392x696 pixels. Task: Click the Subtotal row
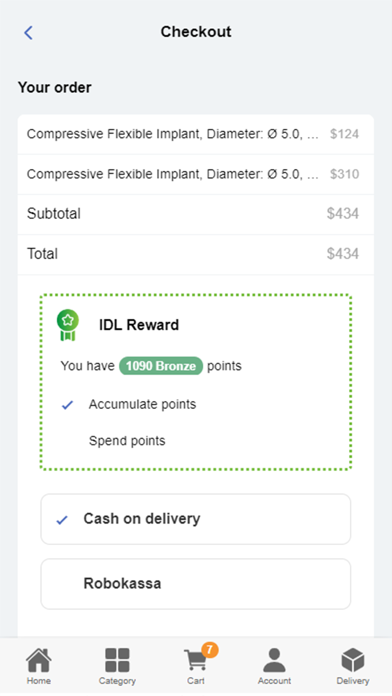pos(196,214)
